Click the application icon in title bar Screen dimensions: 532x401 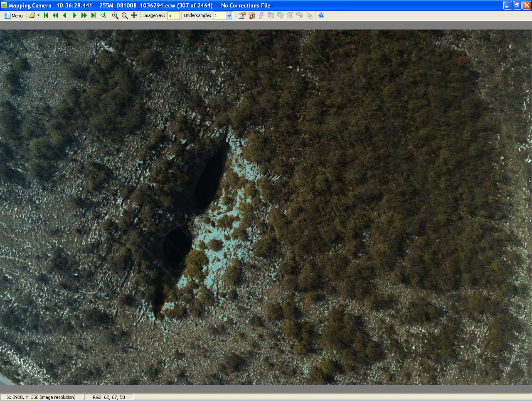point(4,5)
